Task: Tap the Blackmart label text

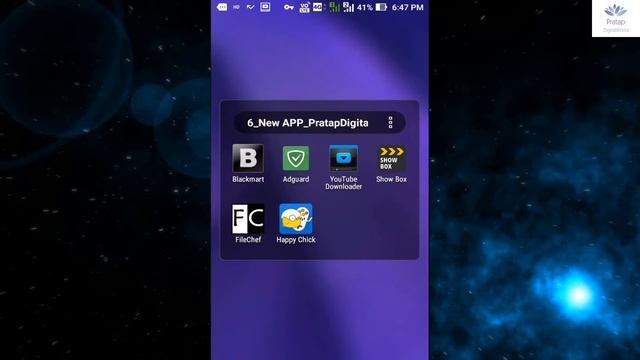Action: pos(248,179)
